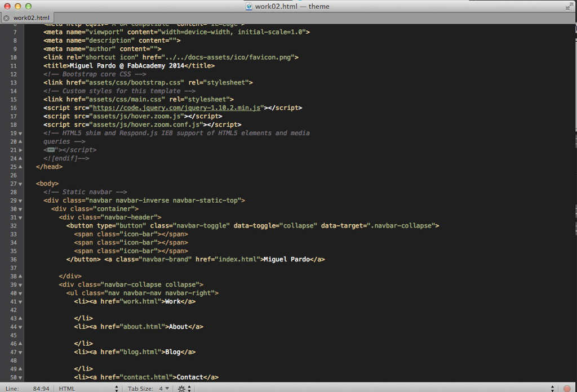Click line number 32 in the gutter
The width and height of the screenshot is (577, 392).
14,226
